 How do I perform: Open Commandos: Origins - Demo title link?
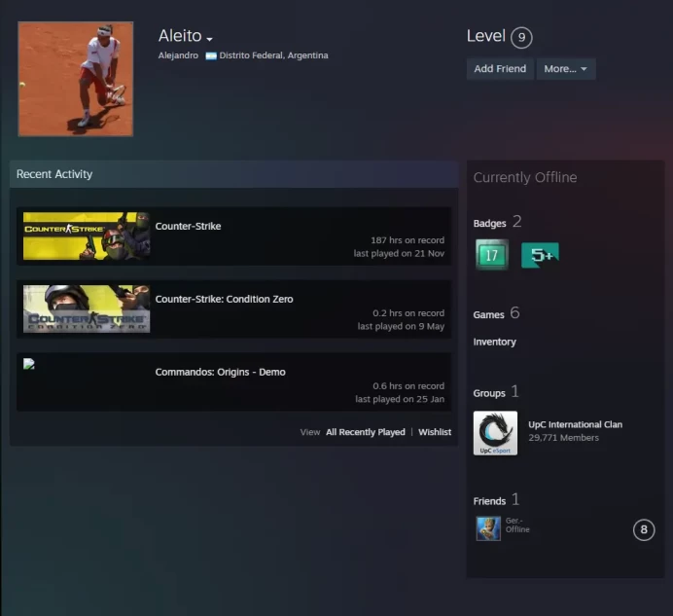[220, 372]
